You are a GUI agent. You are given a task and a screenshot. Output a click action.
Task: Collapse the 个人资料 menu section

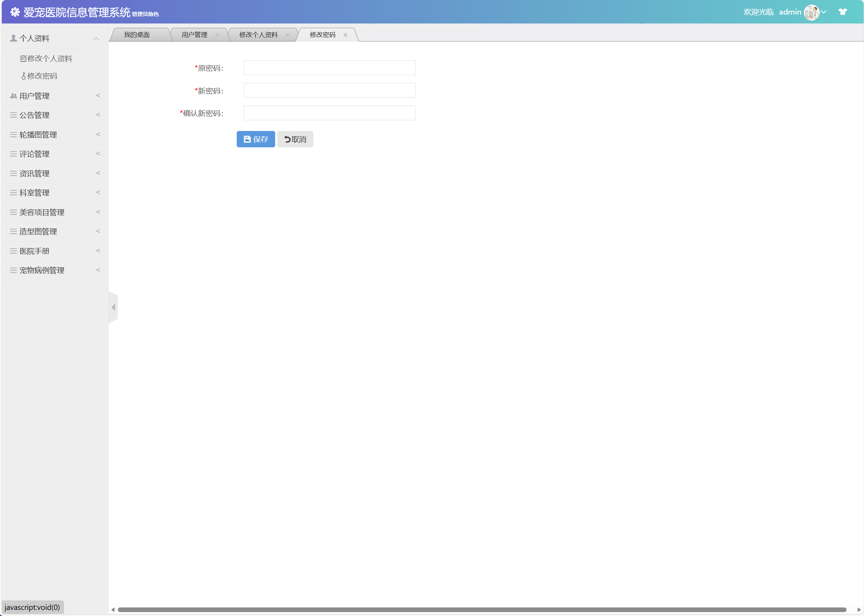click(54, 38)
